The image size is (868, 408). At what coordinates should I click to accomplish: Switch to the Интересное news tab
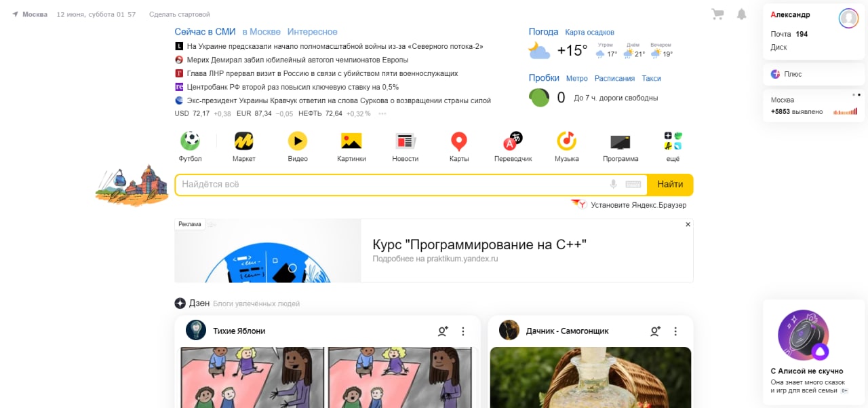(312, 32)
